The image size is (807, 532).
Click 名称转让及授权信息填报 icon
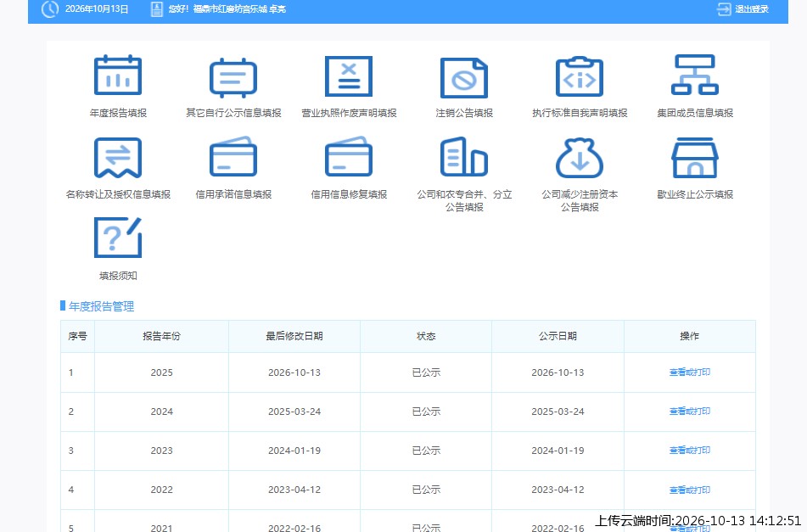118,158
